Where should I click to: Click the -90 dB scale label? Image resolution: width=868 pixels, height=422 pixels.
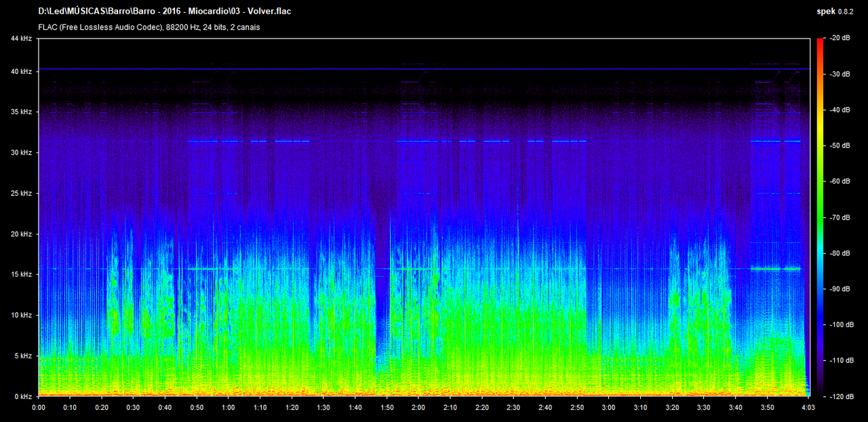tap(840, 289)
